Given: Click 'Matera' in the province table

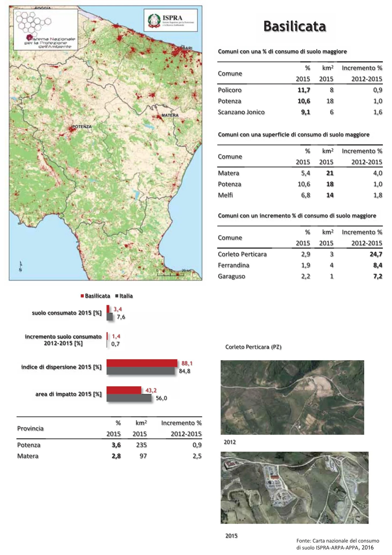Looking at the screenshot, I should pos(28,456).
